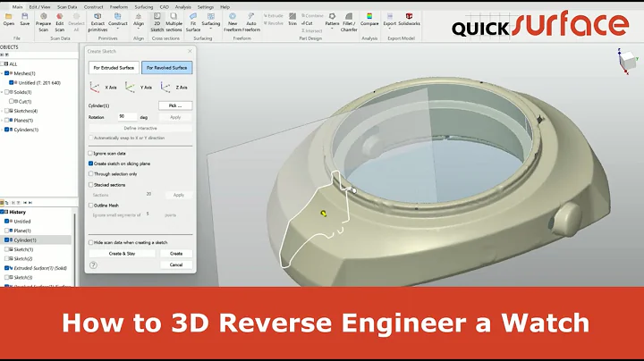This screenshot has width=644, height=361.
Task: Click the Cut tool in Part Design
Action: click(307, 23)
